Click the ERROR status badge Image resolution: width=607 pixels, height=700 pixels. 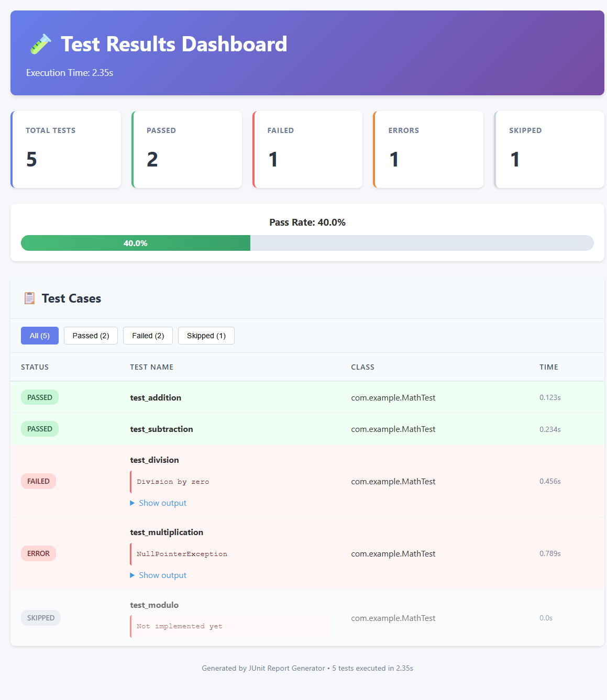[x=38, y=553]
